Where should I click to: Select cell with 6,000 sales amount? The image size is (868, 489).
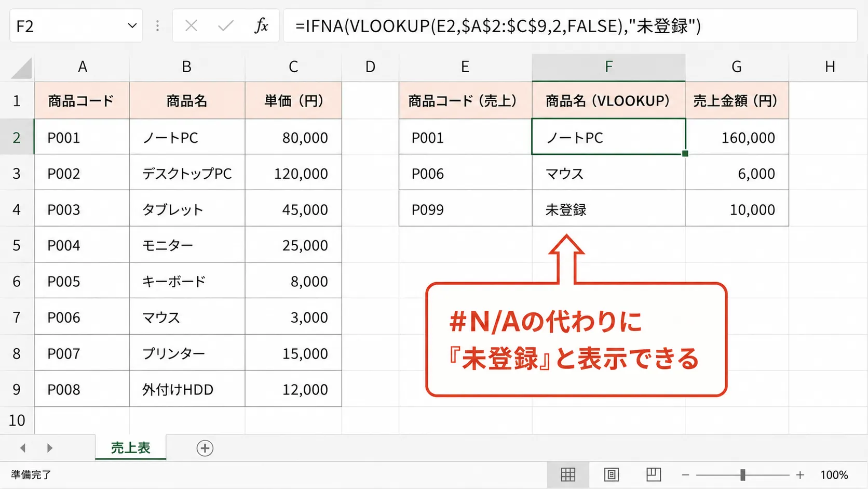click(x=737, y=173)
